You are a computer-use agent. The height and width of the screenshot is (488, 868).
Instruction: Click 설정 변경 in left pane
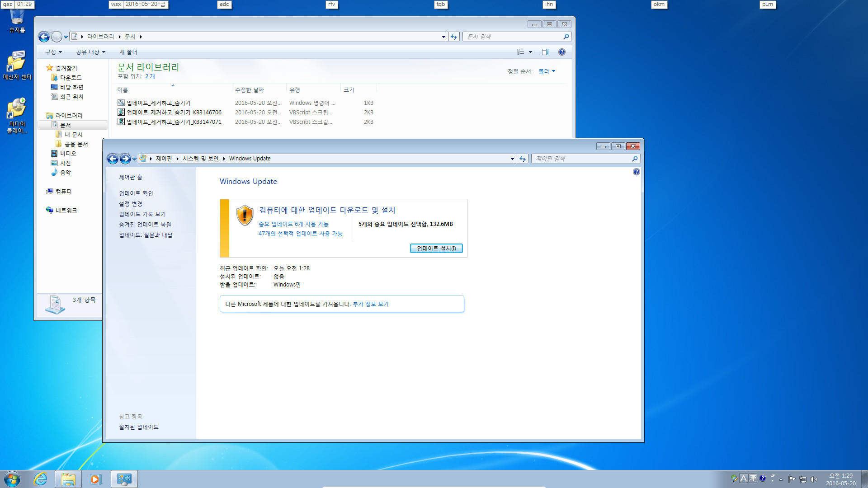tap(131, 204)
